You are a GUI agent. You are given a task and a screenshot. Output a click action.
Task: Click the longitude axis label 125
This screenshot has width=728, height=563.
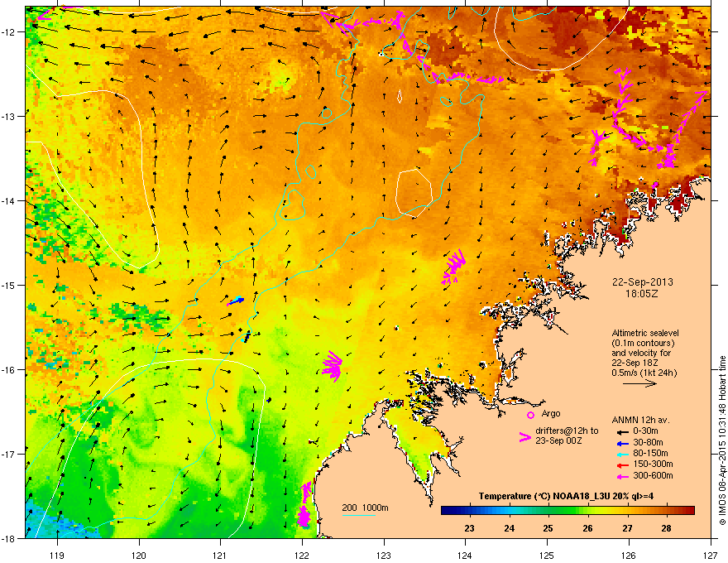point(547,555)
